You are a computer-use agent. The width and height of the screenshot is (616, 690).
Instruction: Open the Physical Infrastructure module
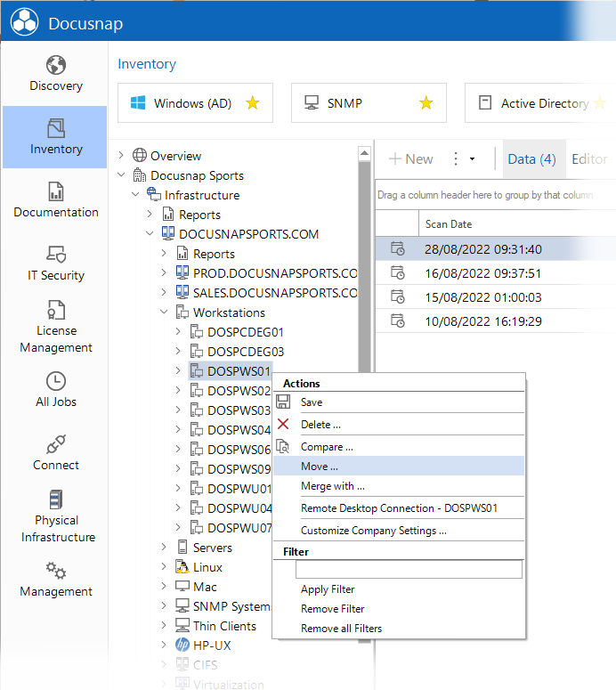pyautogui.click(x=58, y=516)
